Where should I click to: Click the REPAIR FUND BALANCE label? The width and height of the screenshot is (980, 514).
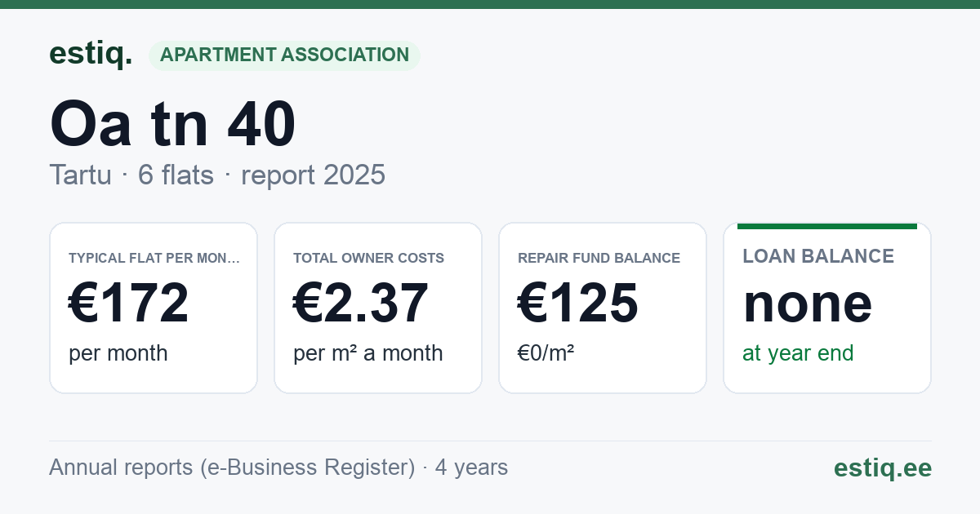pyautogui.click(x=599, y=258)
